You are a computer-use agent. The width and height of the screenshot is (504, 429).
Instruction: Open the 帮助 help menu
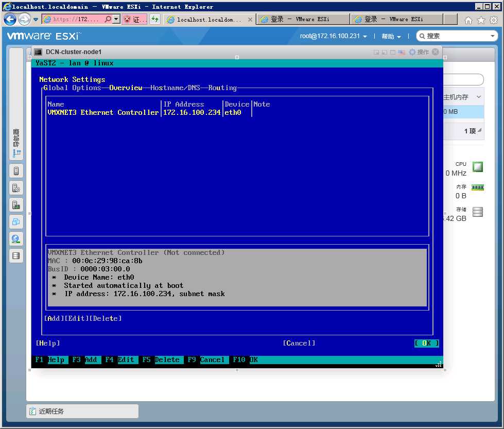[391, 37]
